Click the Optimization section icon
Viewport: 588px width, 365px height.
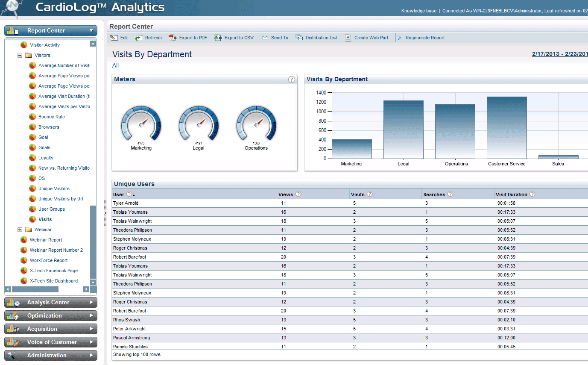[13, 315]
